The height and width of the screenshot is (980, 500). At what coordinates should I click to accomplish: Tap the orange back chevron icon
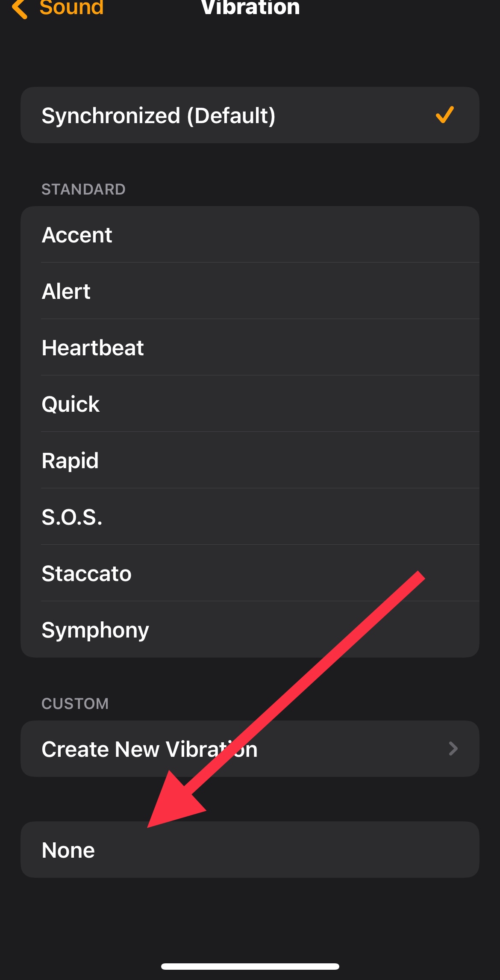[20, 9]
